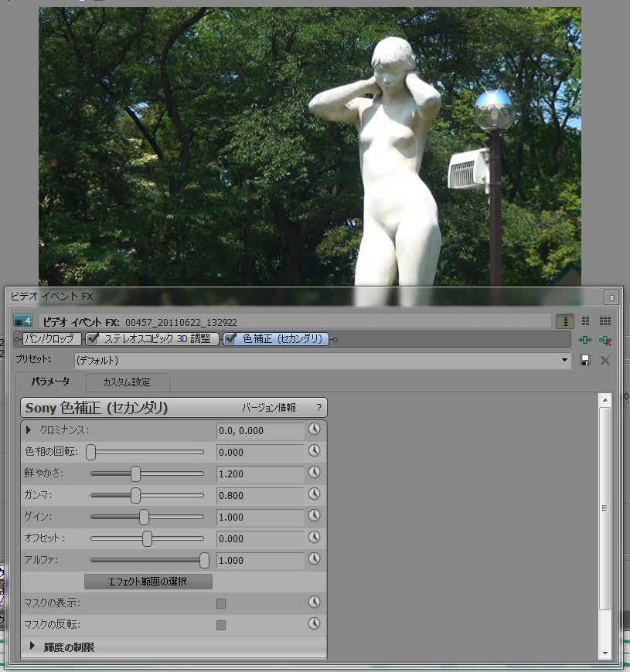The image size is (630, 672).
Task: Expand the クロミナンス parameter triangle
Action: pos(29,429)
